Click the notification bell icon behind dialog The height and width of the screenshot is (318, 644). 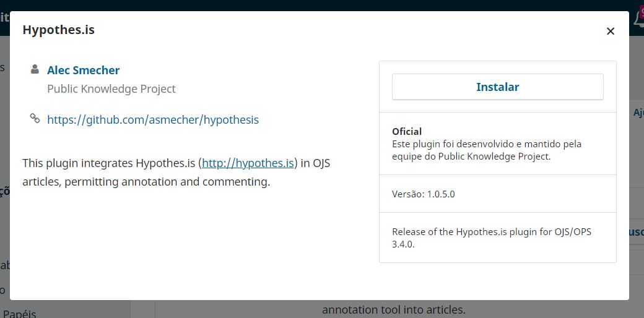click(x=639, y=19)
